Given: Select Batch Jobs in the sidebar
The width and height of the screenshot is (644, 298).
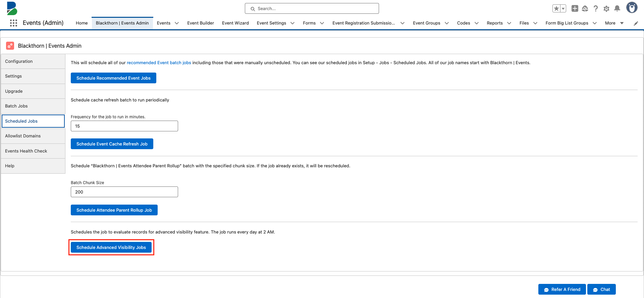Looking at the screenshot, I should [33, 106].
